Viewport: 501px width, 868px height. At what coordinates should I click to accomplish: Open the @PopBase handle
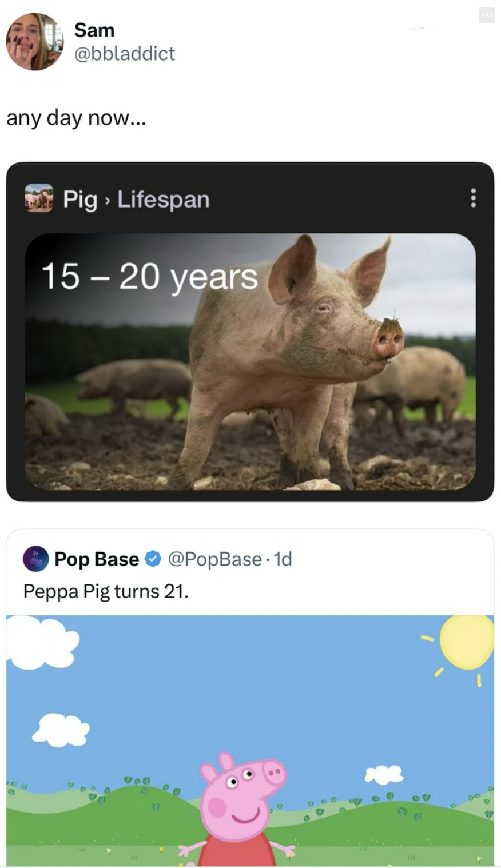214,559
